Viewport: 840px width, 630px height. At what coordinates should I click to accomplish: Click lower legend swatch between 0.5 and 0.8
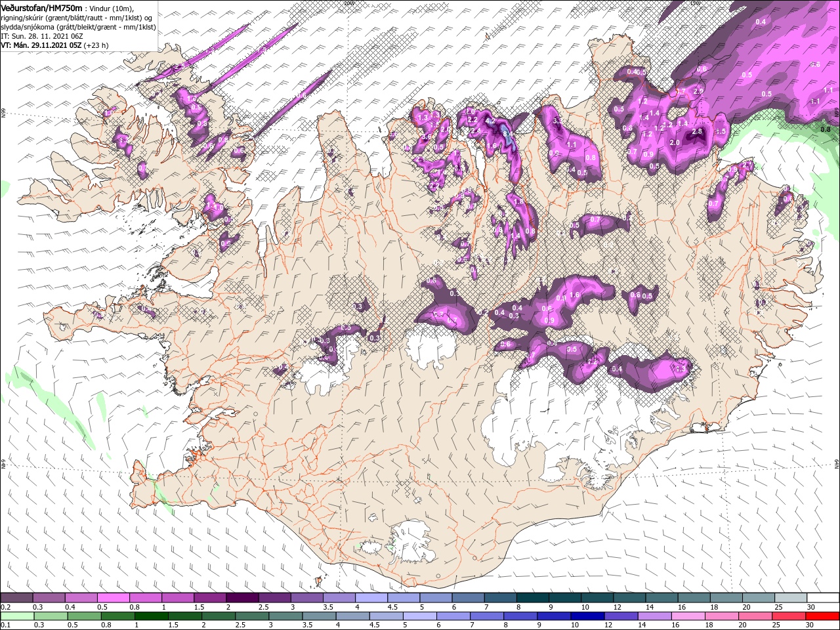tap(83, 616)
